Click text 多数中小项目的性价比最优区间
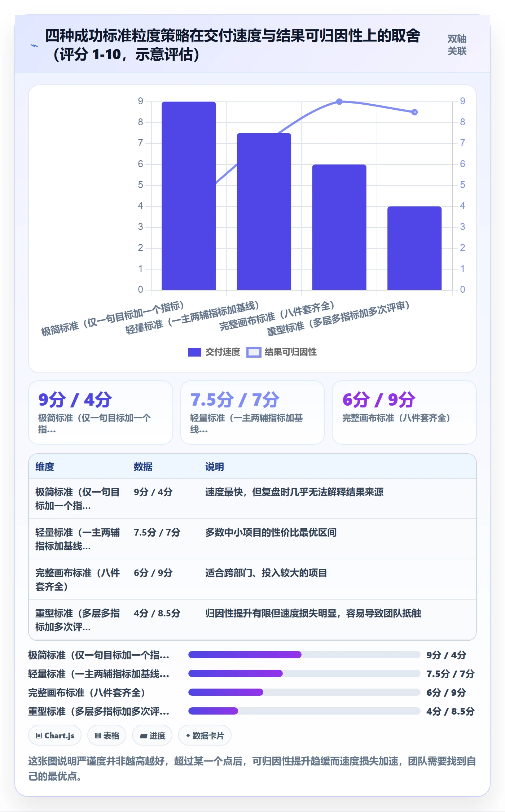This screenshot has width=505, height=812. point(271,532)
